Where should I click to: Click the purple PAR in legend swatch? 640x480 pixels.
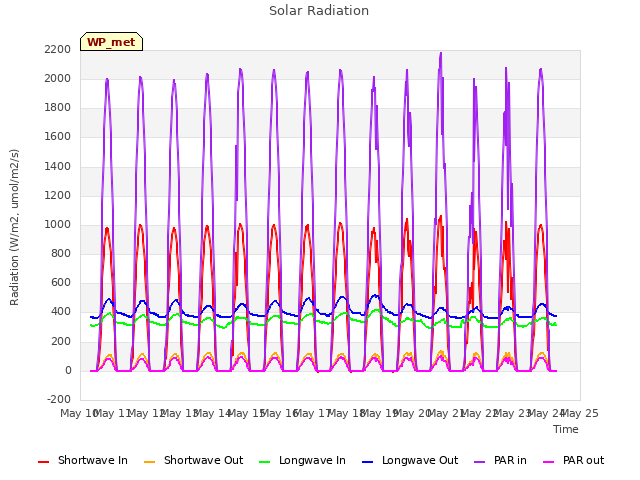[480, 462]
